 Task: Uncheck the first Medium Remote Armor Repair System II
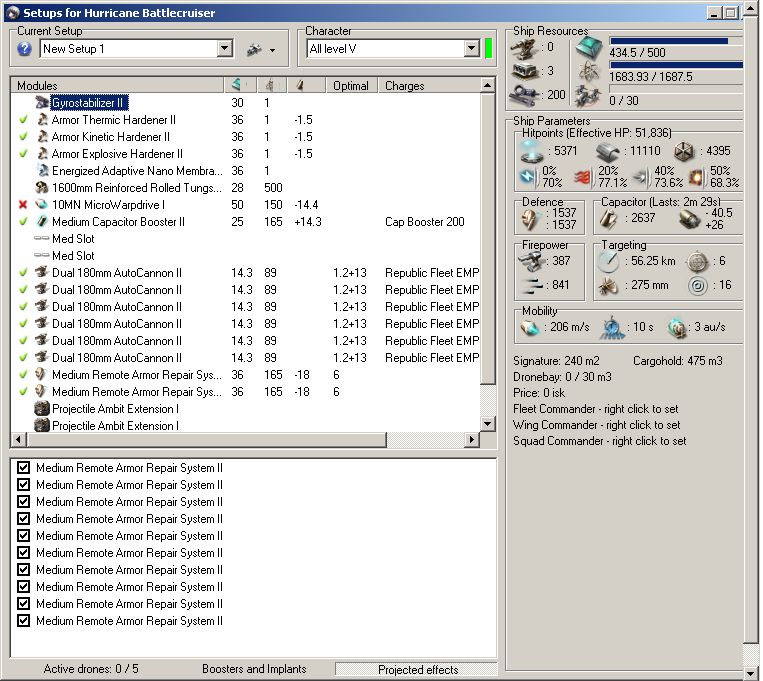[x=24, y=468]
